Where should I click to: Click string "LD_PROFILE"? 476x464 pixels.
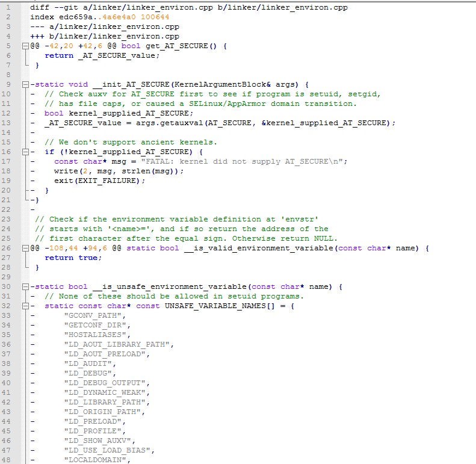93,432
